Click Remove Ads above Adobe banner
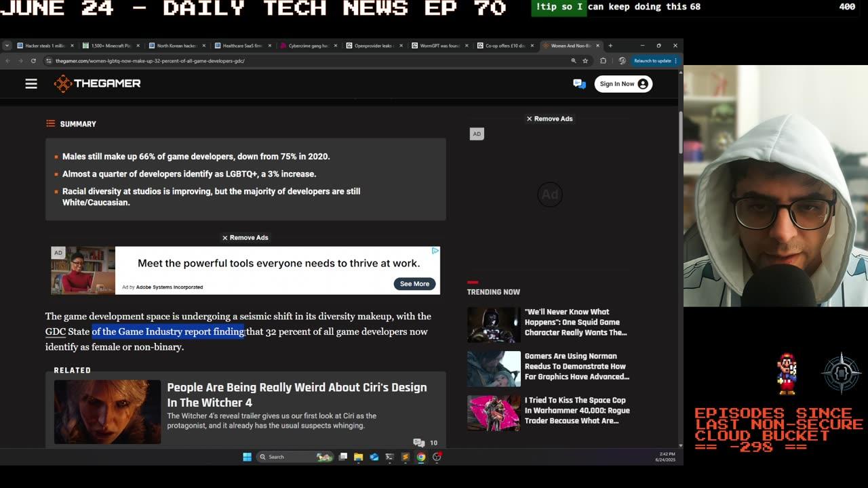Image resolution: width=868 pixels, height=488 pixels. pyautogui.click(x=245, y=238)
